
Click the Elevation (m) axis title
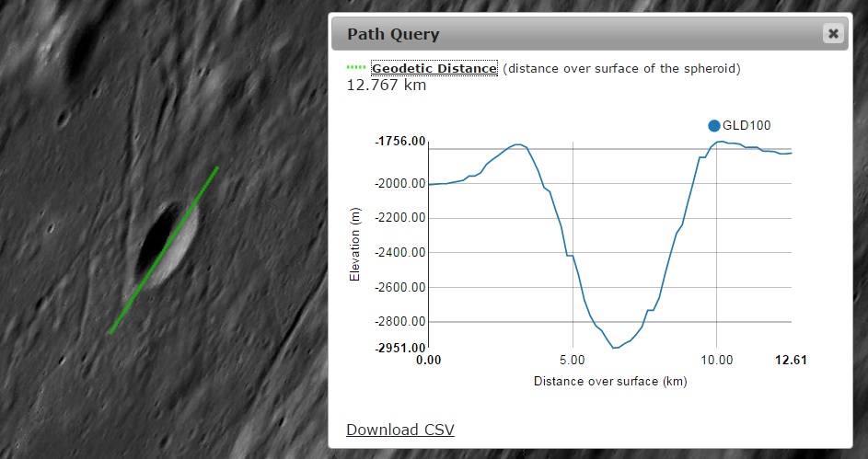pos(355,245)
